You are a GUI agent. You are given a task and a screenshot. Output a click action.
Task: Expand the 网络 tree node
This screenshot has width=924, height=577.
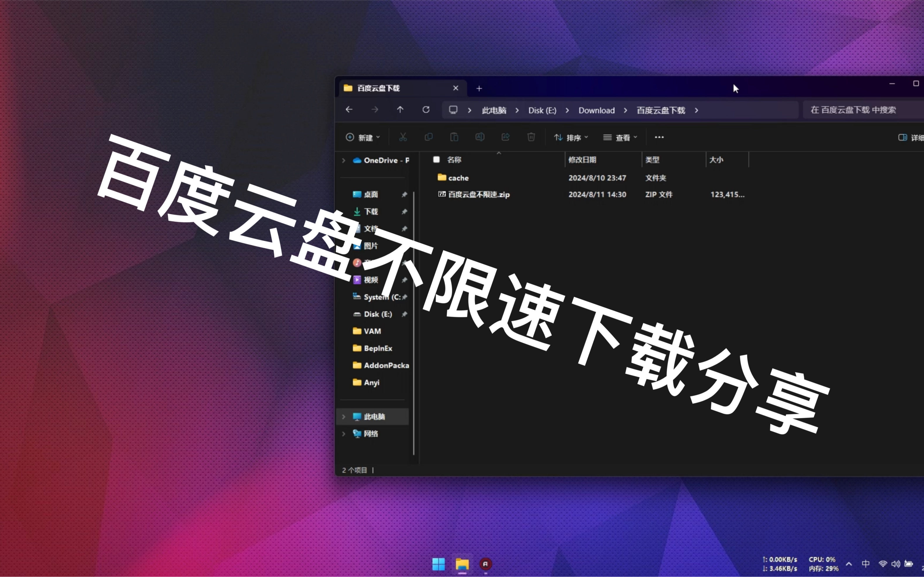click(x=343, y=434)
